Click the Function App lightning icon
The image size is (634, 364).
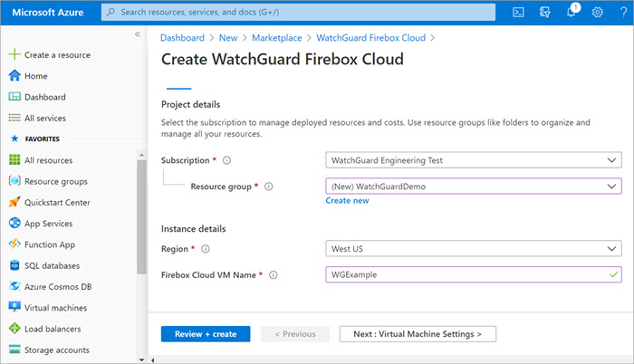click(14, 244)
